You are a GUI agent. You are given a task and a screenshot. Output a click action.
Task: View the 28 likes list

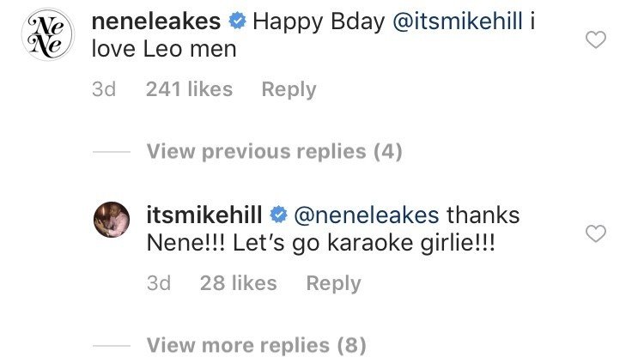pos(239,283)
